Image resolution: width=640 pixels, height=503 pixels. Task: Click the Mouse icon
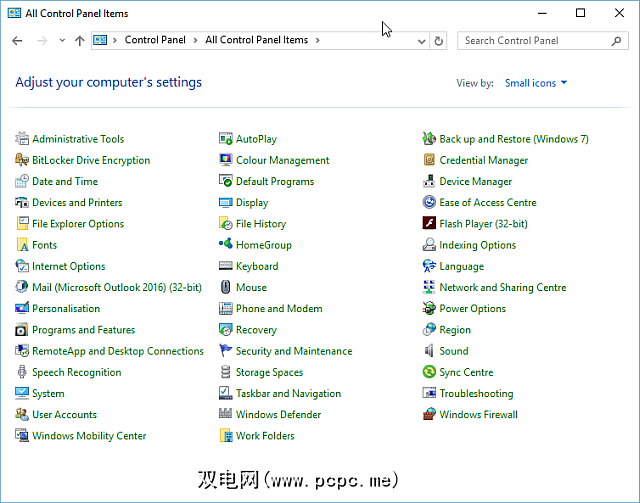click(226, 287)
